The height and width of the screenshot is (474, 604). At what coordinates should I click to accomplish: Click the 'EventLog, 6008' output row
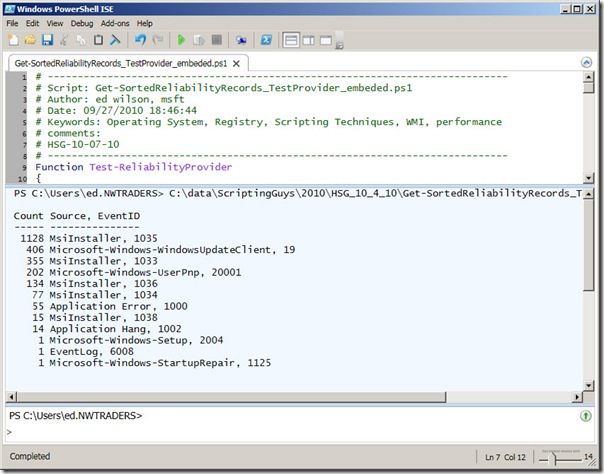[86, 351]
